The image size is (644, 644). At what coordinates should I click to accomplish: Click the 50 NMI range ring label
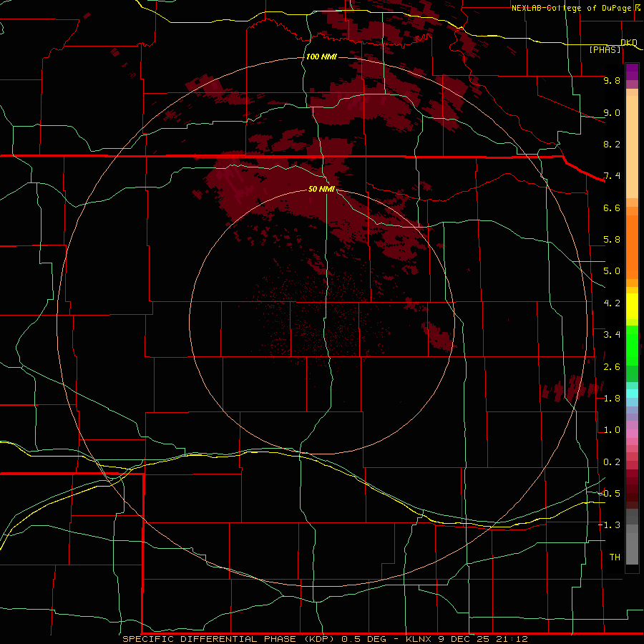pos(321,189)
